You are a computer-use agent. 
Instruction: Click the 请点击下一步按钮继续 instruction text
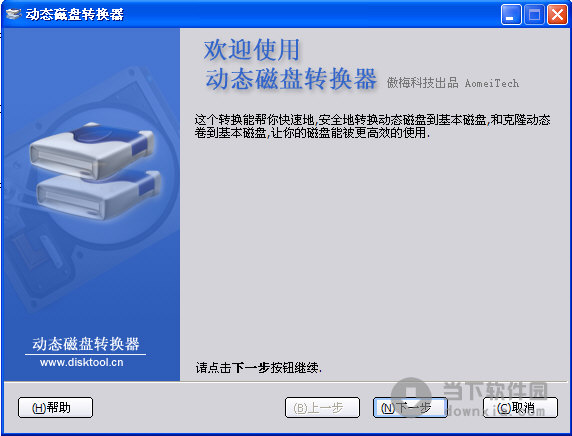click(x=259, y=367)
